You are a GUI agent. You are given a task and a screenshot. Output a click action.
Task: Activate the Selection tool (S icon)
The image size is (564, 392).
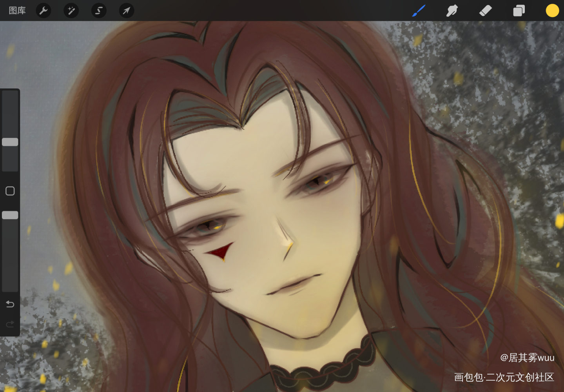click(x=99, y=11)
